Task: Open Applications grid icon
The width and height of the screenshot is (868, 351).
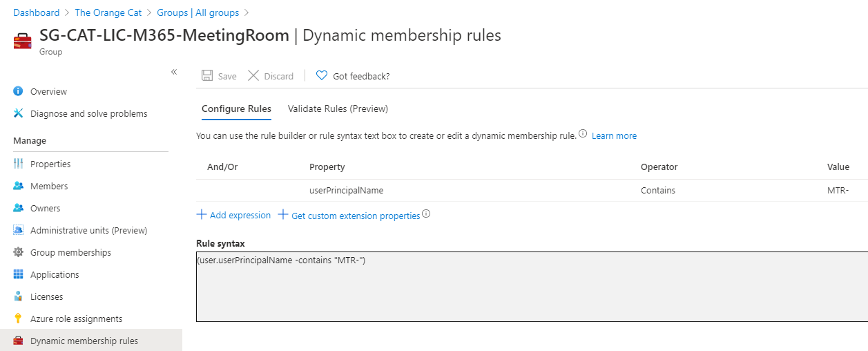Action: pos(18,274)
